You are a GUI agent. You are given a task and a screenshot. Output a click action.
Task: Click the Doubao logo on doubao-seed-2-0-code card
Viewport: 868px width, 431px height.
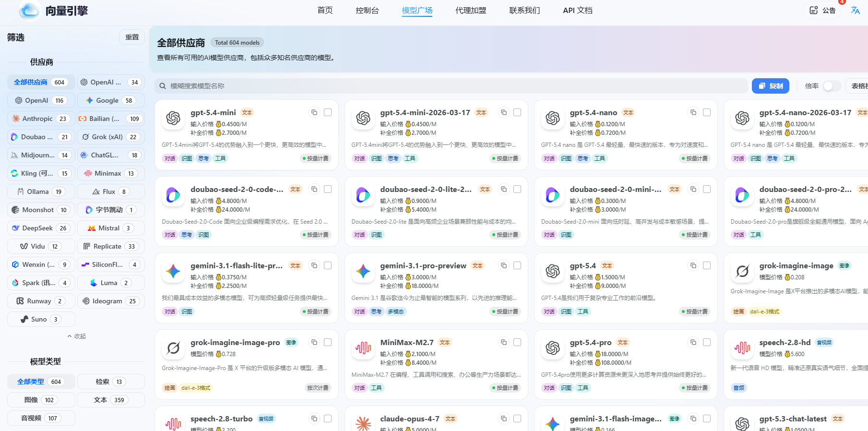[x=173, y=195]
